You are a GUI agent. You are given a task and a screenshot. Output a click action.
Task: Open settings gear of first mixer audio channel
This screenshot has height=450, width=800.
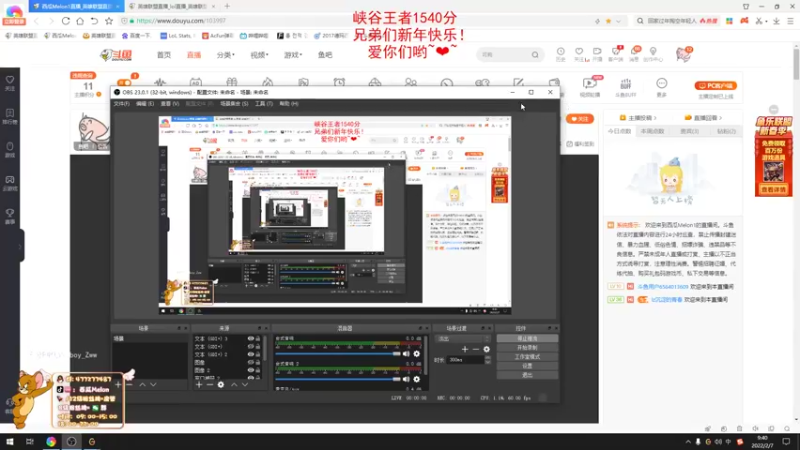(x=416, y=354)
